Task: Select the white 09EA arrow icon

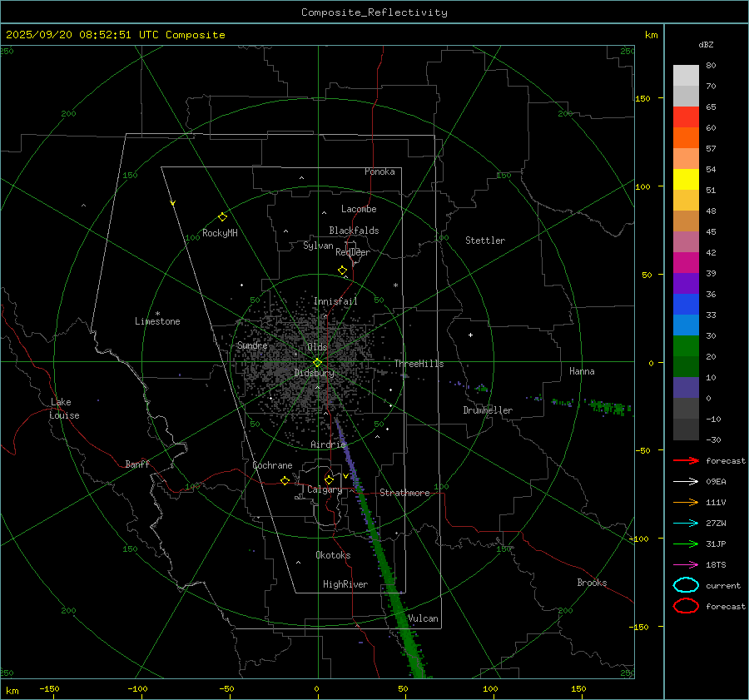Action: tap(686, 481)
